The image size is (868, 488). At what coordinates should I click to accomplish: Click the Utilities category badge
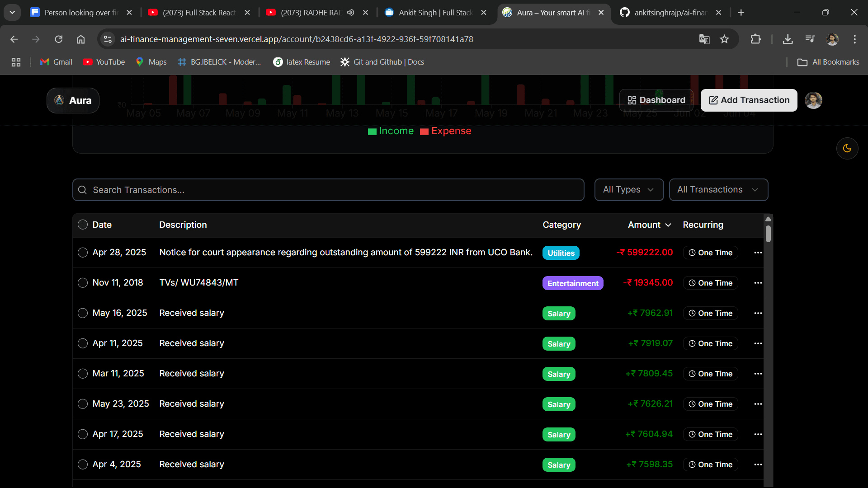coord(561,253)
